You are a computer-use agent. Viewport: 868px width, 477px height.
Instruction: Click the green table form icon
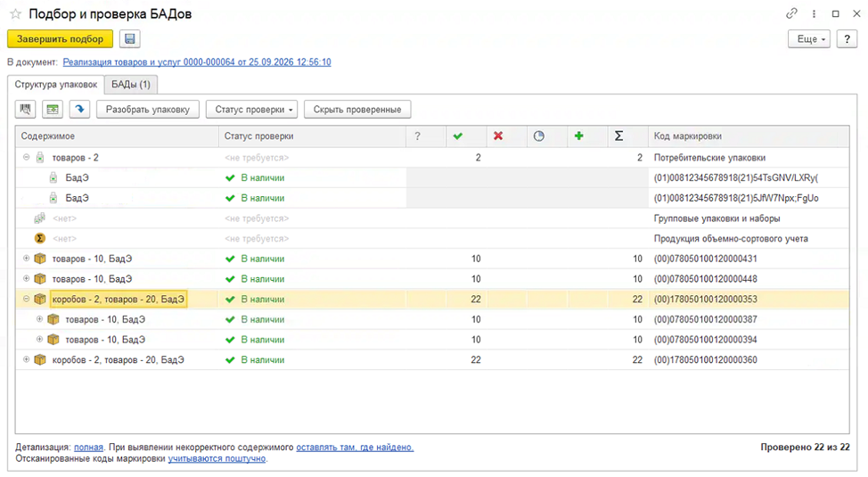click(x=53, y=109)
